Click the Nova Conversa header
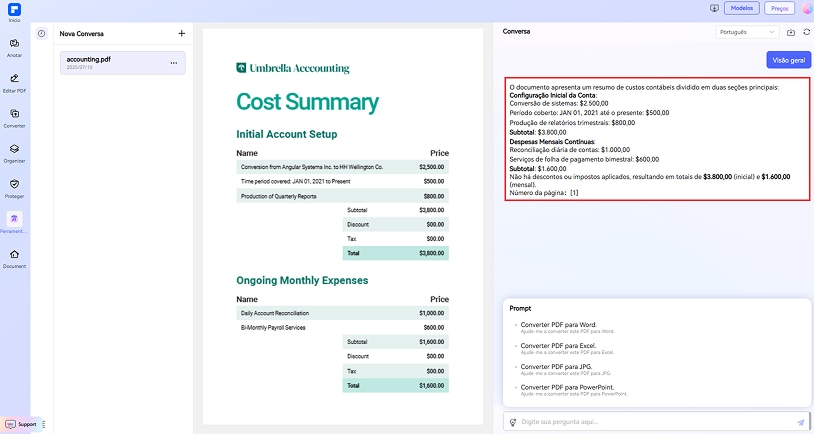Screen dimensions: 814x434 [x=82, y=34]
